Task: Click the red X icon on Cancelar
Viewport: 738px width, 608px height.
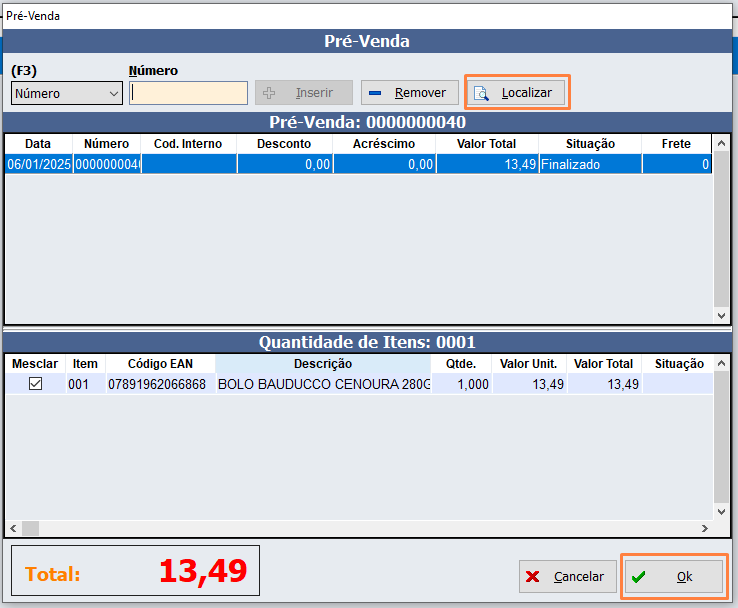Action: pos(533,577)
